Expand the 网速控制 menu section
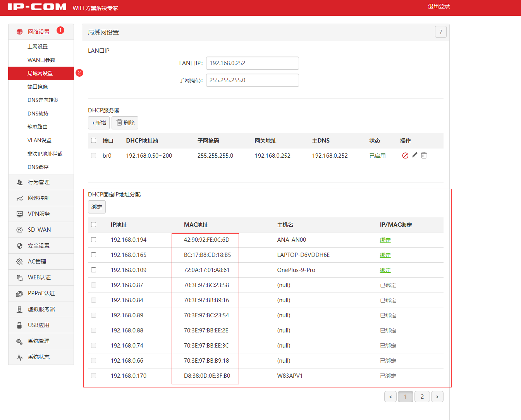The image size is (521, 420). pos(41,198)
